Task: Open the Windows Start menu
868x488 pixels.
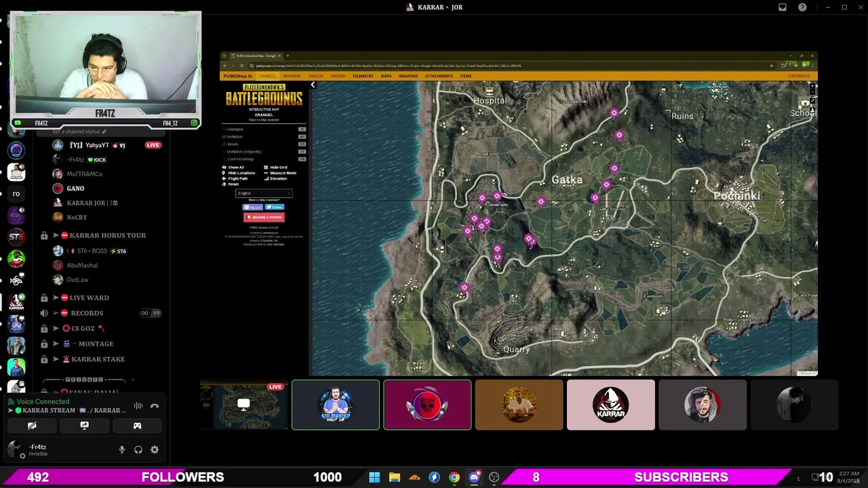Action: [374, 477]
